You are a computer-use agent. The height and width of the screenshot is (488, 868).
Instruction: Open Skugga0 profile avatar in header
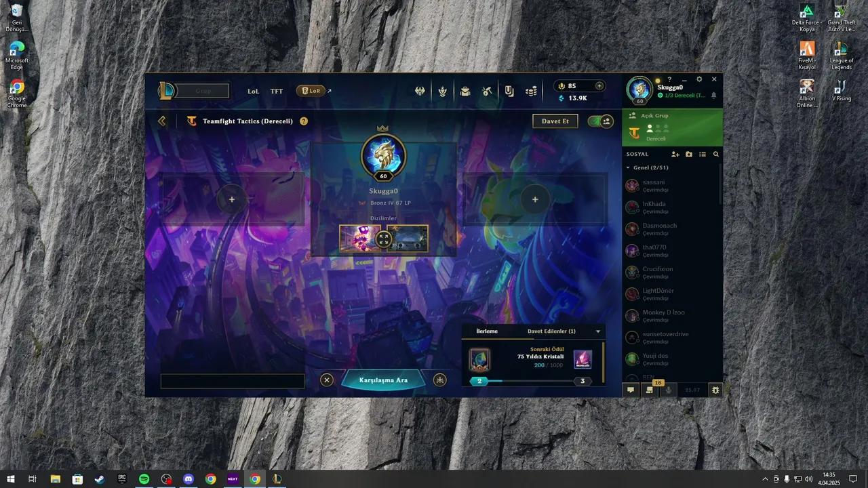[639, 89]
